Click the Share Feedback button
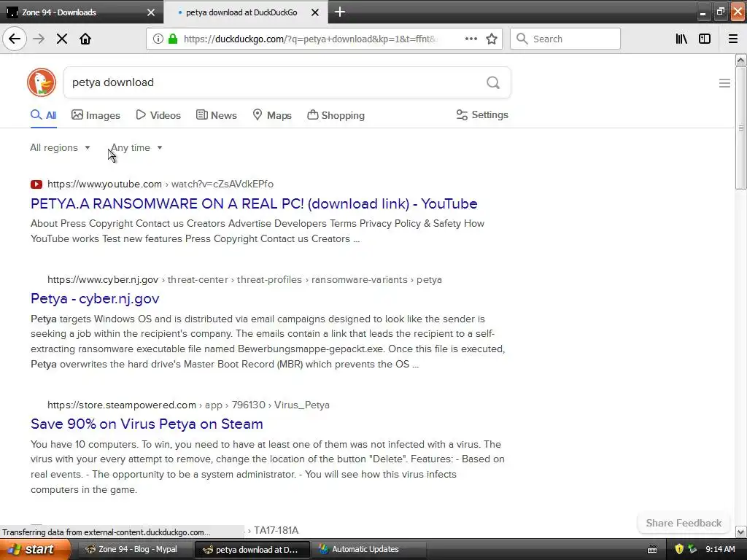Viewport: 747px width, 560px height. tap(684, 523)
